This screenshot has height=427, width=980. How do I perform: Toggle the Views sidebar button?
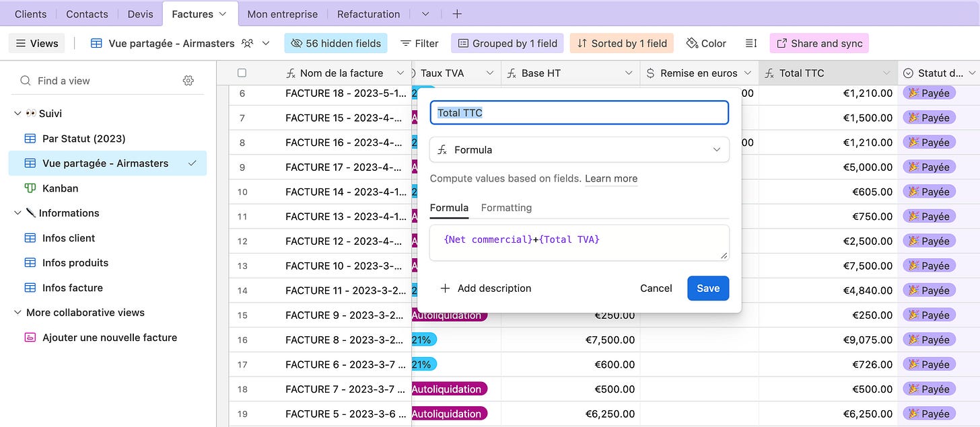[x=37, y=44]
